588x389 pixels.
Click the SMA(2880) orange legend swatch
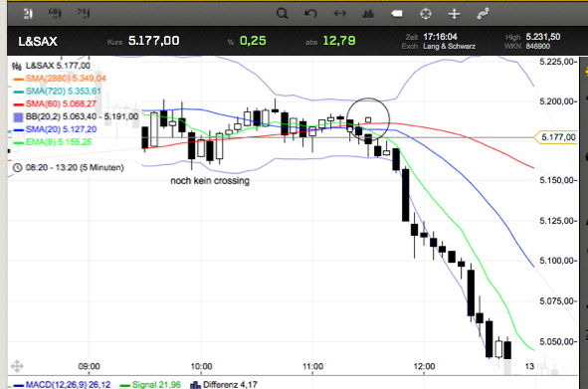(18, 80)
